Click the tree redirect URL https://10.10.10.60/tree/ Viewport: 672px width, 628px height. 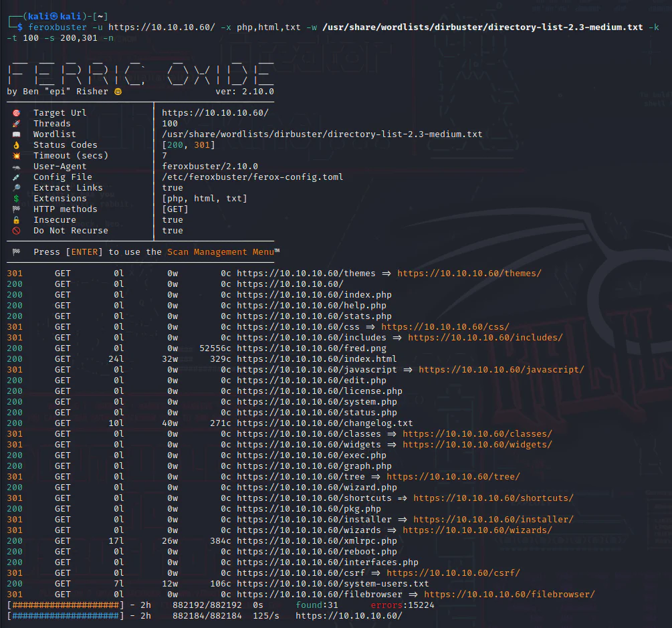(x=453, y=477)
